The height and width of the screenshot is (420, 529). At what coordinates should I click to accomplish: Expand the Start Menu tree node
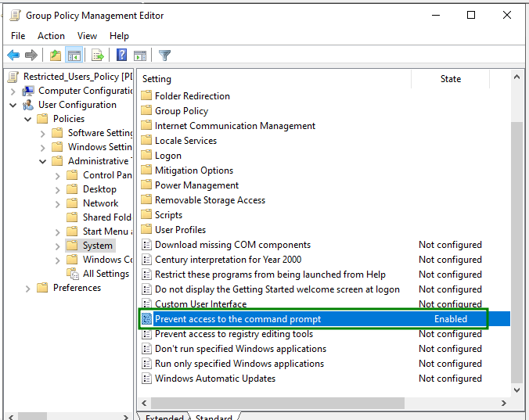pos(58,232)
